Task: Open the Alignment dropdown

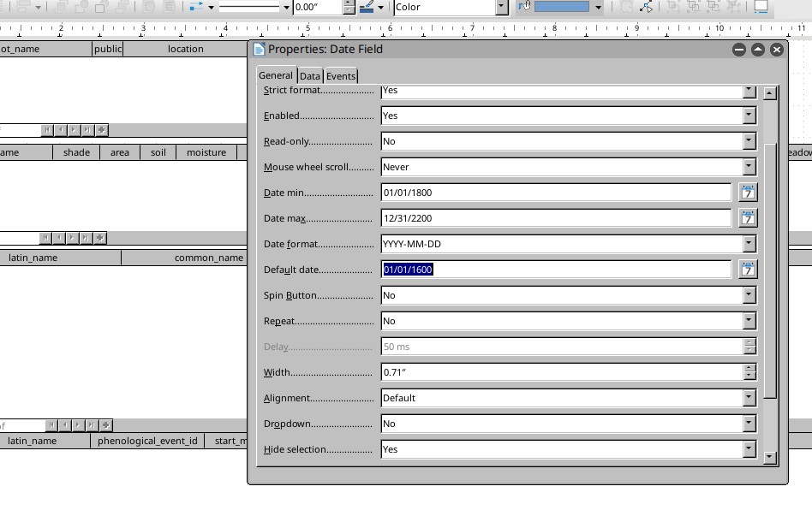Action: pos(749,398)
